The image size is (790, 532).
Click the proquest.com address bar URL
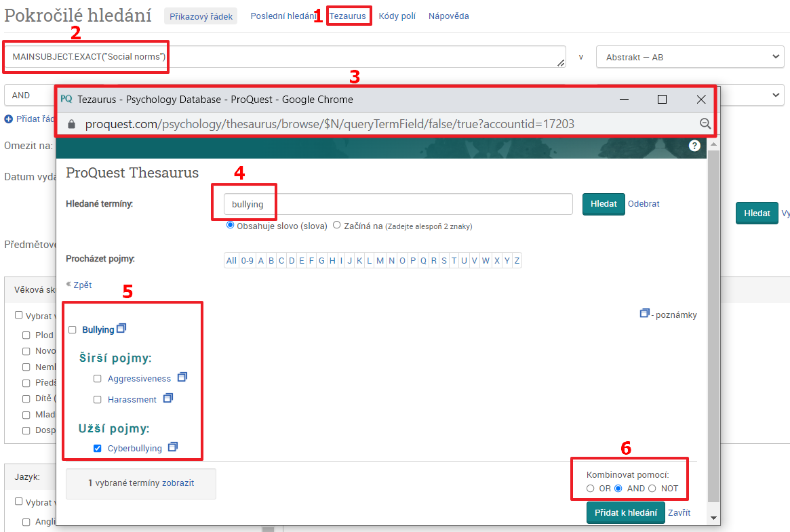(330, 124)
